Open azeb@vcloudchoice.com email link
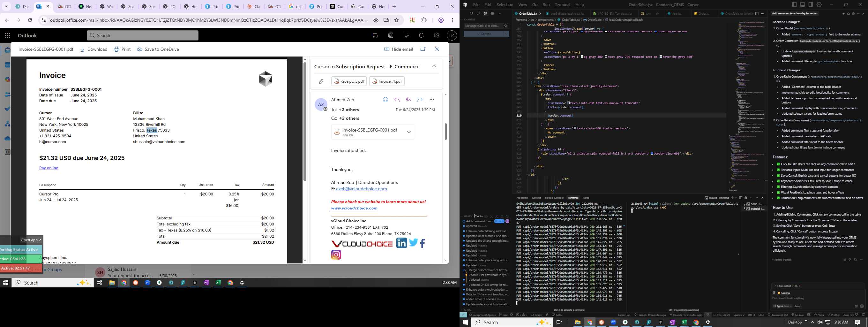Viewport: 868px width, 327px height. click(x=361, y=189)
